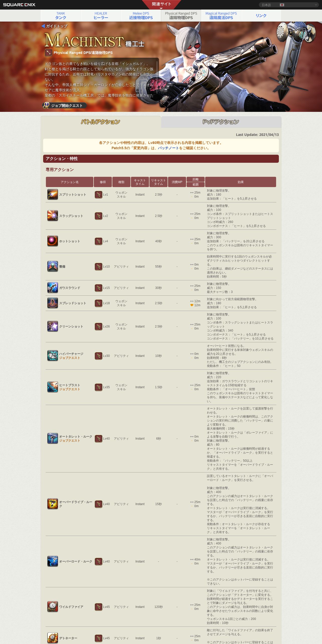Click the SQUARE ENIX logo
This screenshot has width=322, height=644.
point(19,5)
